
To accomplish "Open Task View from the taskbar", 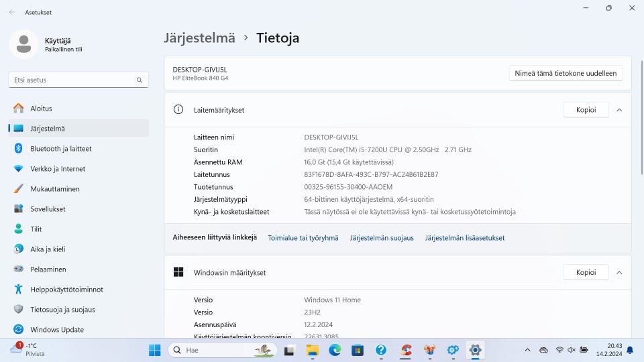I will click(x=289, y=350).
